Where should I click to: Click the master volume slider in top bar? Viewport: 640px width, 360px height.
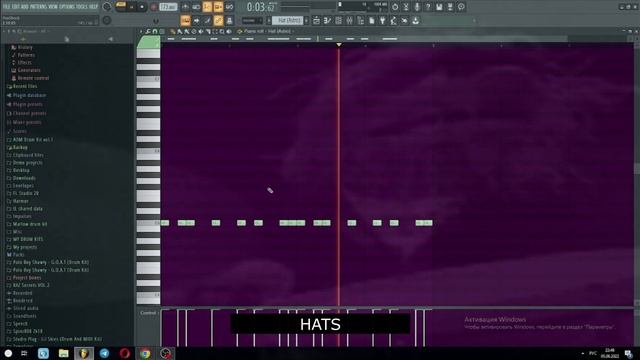click(x=107, y=7)
